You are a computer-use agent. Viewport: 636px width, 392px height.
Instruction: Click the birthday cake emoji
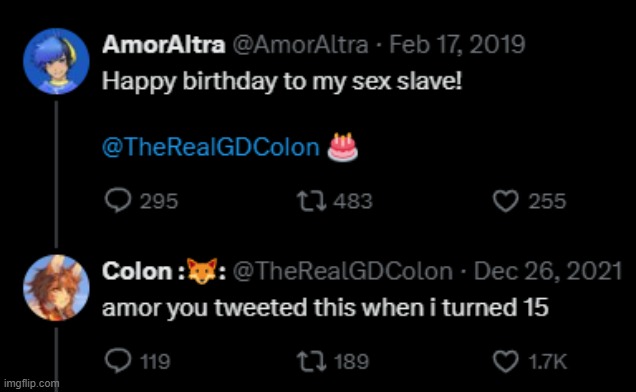click(343, 147)
